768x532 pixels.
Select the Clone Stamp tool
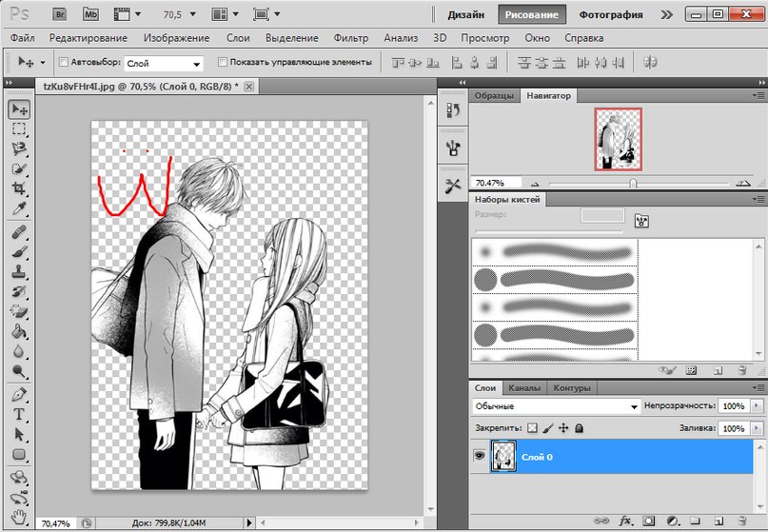(x=19, y=271)
